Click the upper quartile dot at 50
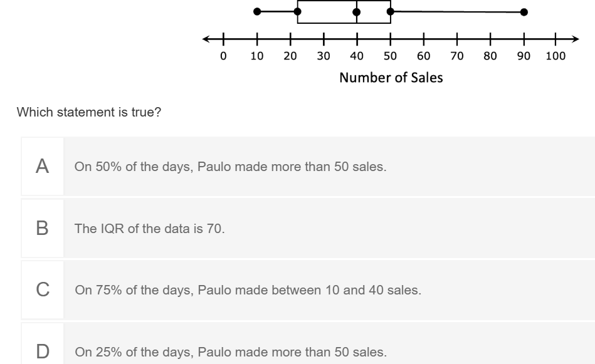The height and width of the screenshot is (364, 595). click(x=391, y=12)
